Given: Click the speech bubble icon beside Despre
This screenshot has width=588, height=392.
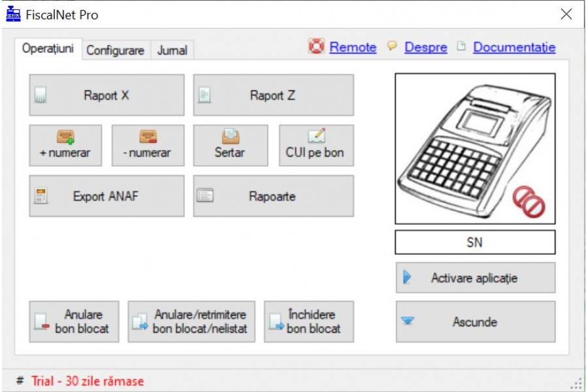Looking at the screenshot, I should (392, 45).
